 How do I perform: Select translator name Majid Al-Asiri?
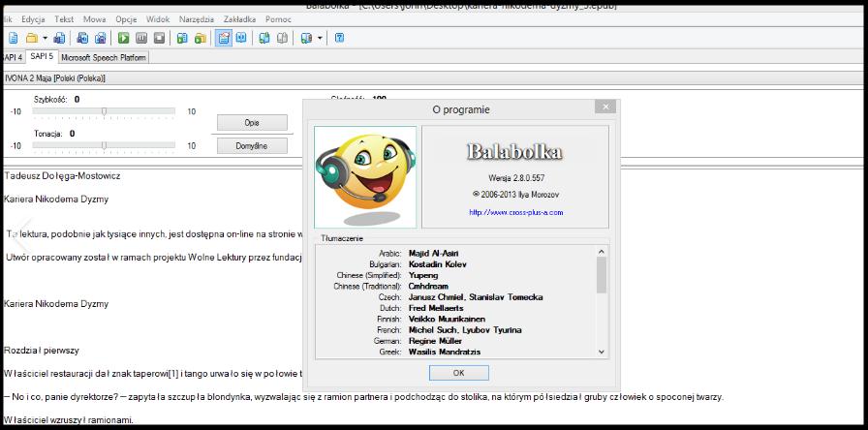[434, 254]
